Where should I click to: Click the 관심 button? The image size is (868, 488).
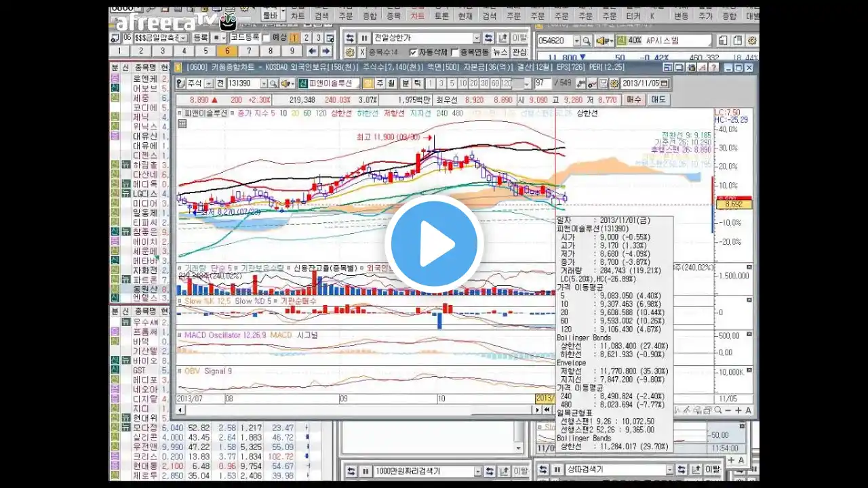(x=519, y=52)
